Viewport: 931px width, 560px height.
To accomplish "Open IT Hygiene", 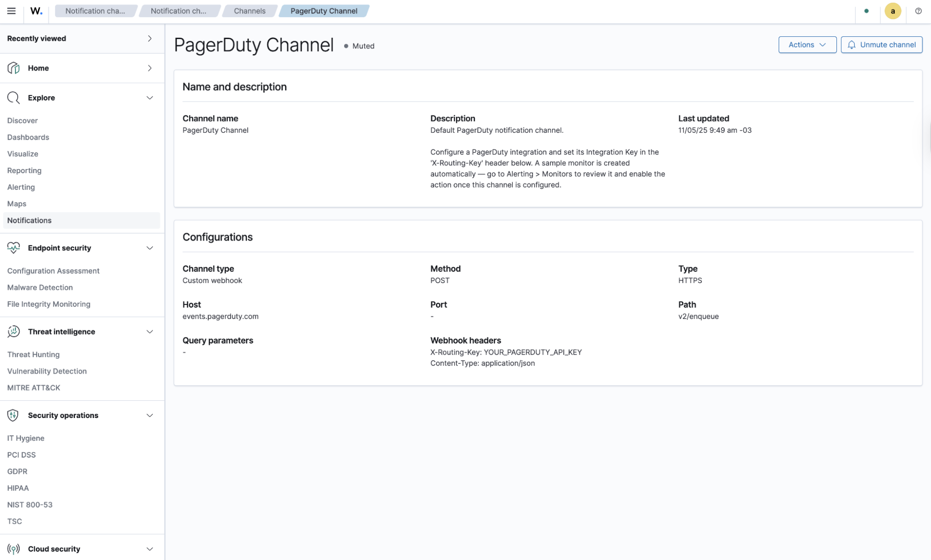I will click(26, 438).
